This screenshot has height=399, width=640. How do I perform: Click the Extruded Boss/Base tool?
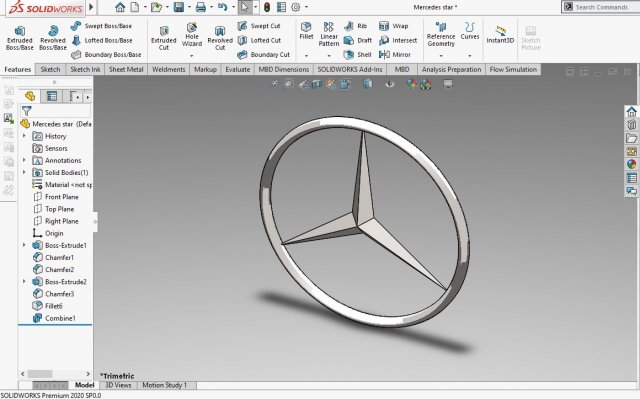(19, 38)
